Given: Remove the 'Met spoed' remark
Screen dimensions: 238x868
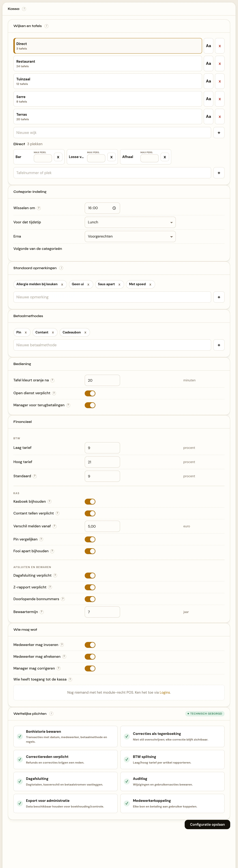Looking at the screenshot, I should pyautogui.click(x=150, y=284).
